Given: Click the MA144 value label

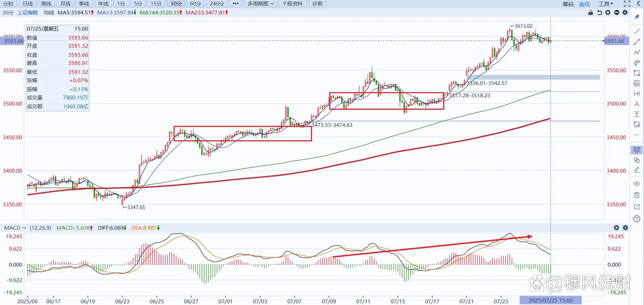Looking at the screenshot, I should 161,13.
